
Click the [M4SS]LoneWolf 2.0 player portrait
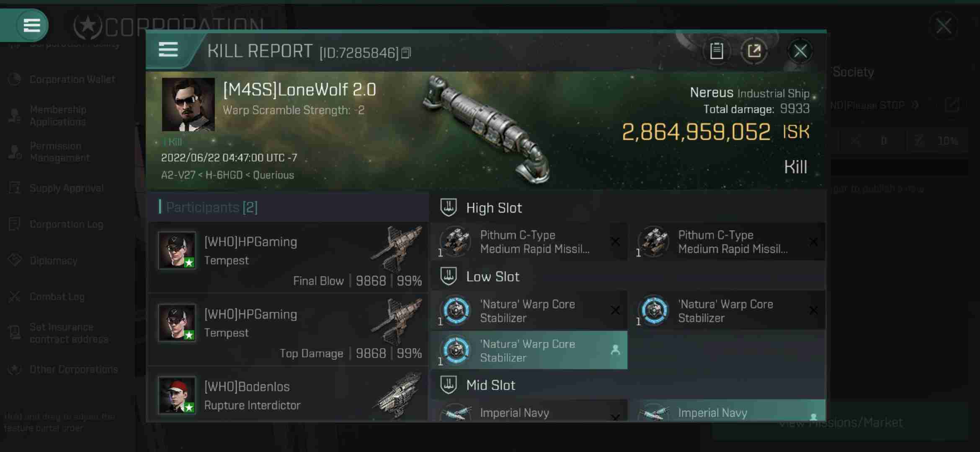pyautogui.click(x=188, y=104)
